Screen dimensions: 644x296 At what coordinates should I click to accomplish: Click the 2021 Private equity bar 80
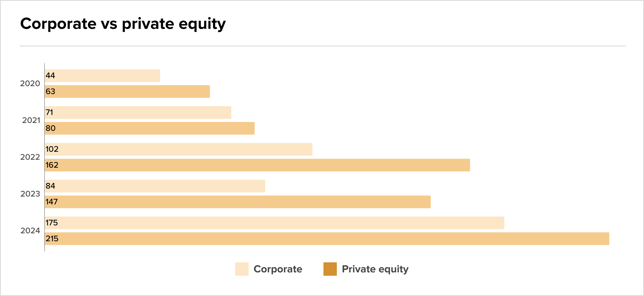point(150,128)
